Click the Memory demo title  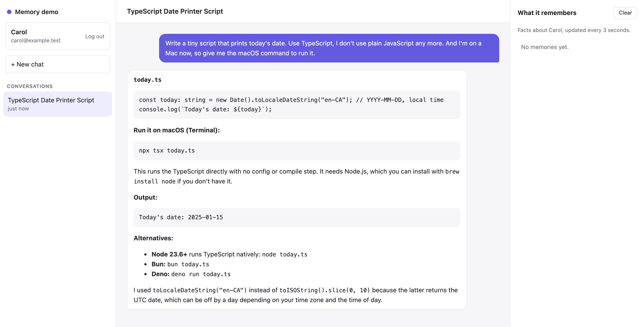(36, 12)
